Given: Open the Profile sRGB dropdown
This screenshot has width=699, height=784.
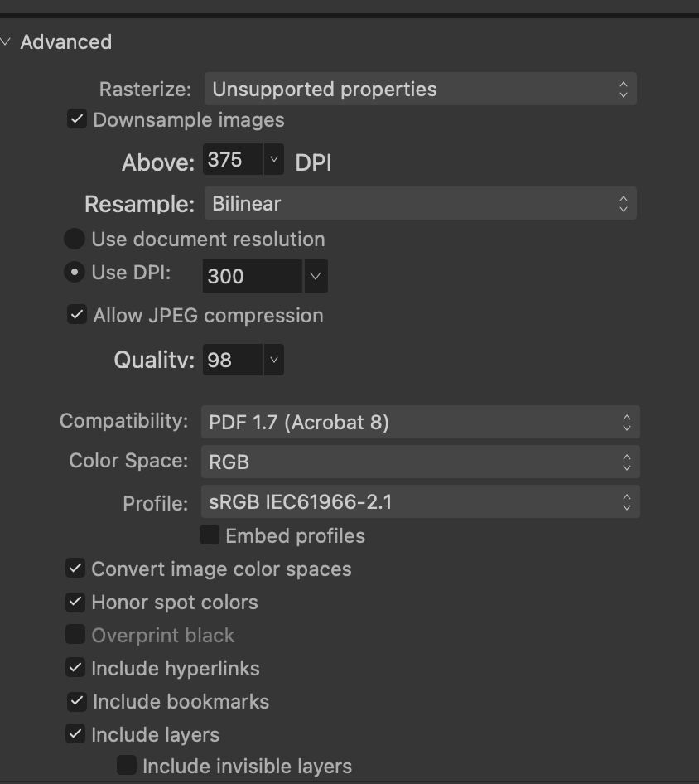Looking at the screenshot, I should click(420, 501).
